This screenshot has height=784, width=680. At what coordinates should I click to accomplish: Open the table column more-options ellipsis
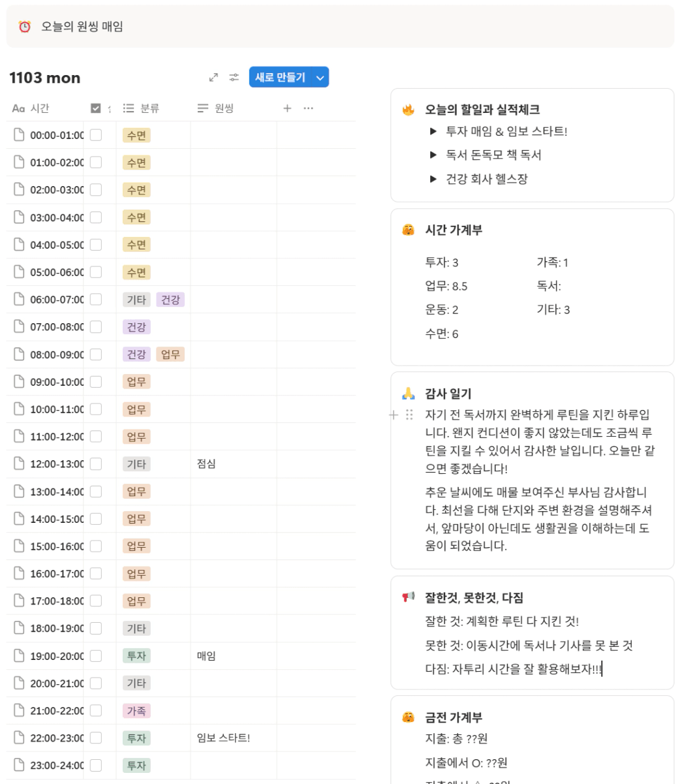tap(309, 108)
